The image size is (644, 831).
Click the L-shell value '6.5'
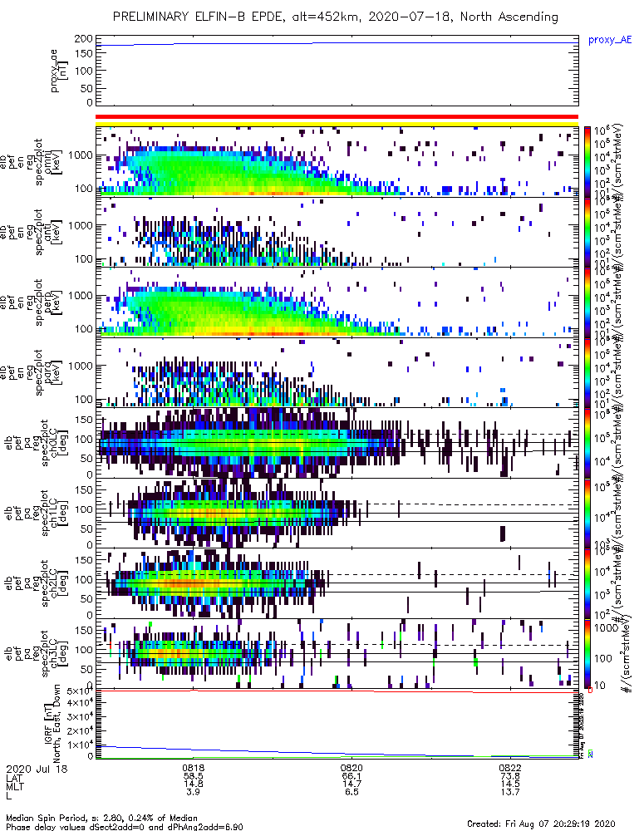point(351,792)
